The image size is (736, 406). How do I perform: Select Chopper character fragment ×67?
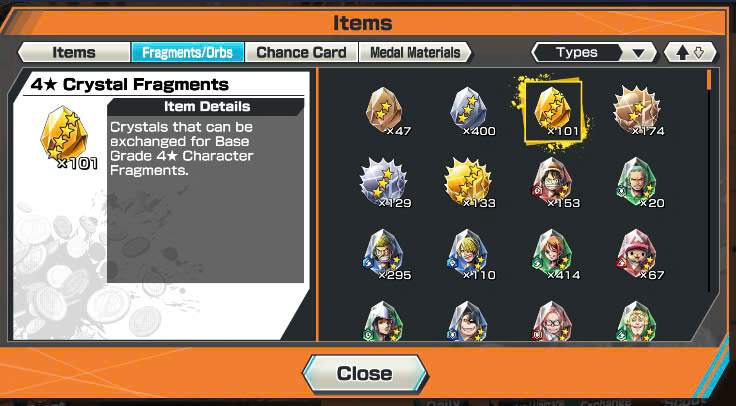(x=638, y=255)
